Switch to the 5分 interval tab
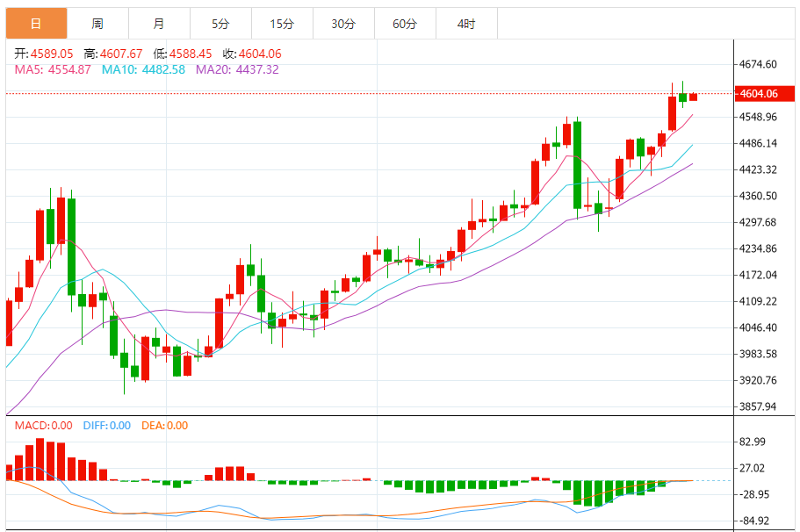The width and height of the screenshot is (800, 532). (220, 24)
